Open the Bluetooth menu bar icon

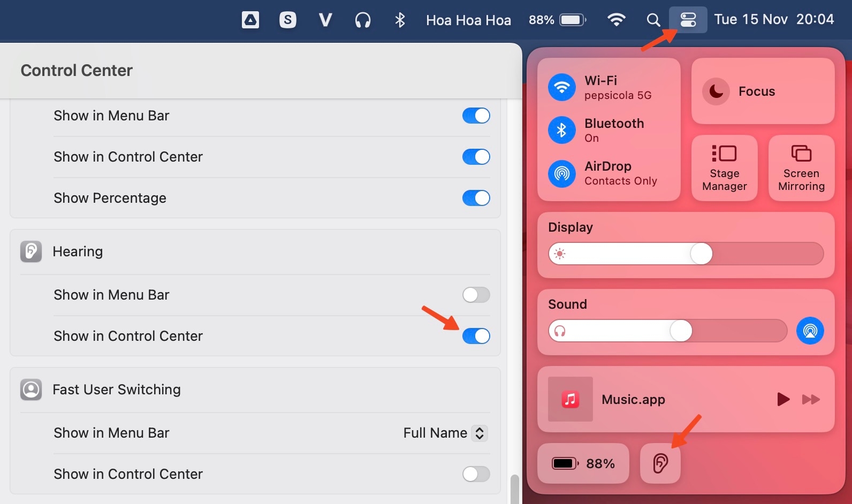(x=400, y=20)
